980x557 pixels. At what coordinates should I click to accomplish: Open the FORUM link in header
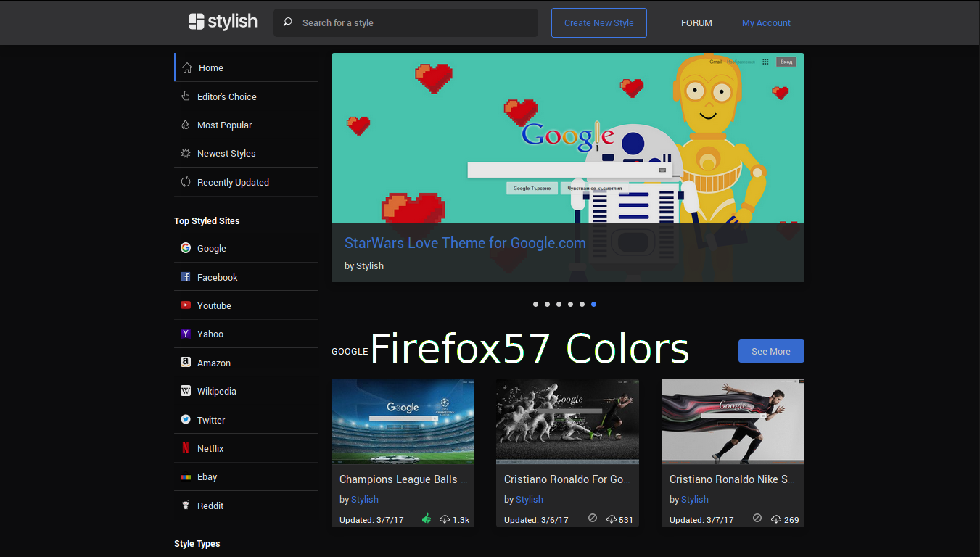pyautogui.click(x=696, y=22)
